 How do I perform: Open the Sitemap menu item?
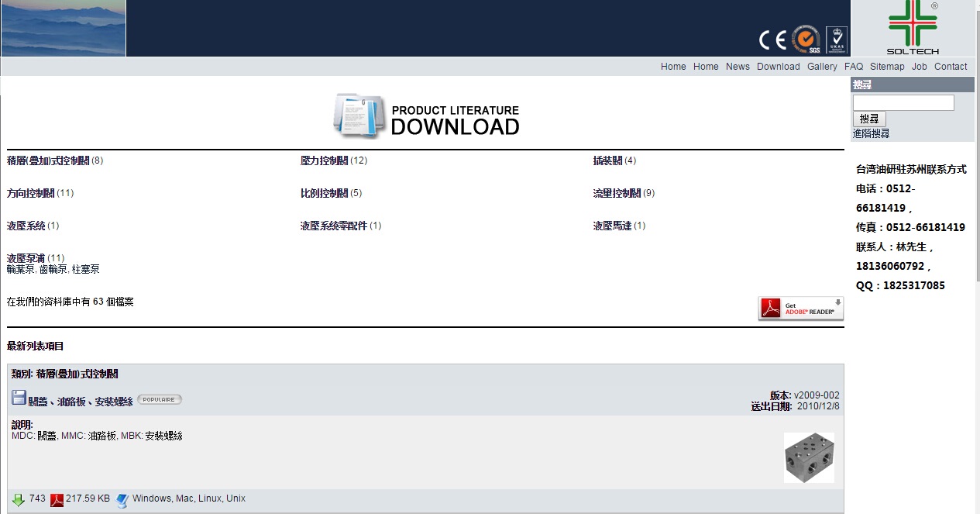pos(887,67)
